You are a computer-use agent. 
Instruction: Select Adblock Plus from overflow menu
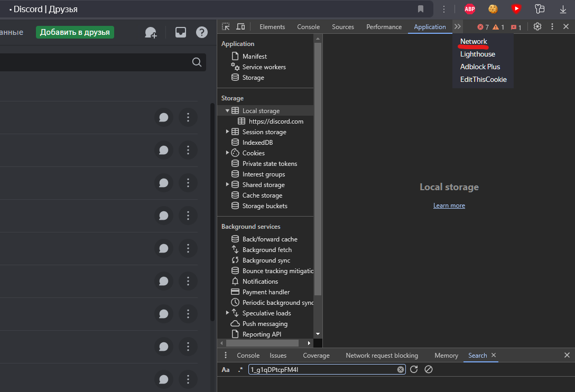(480, 67)
